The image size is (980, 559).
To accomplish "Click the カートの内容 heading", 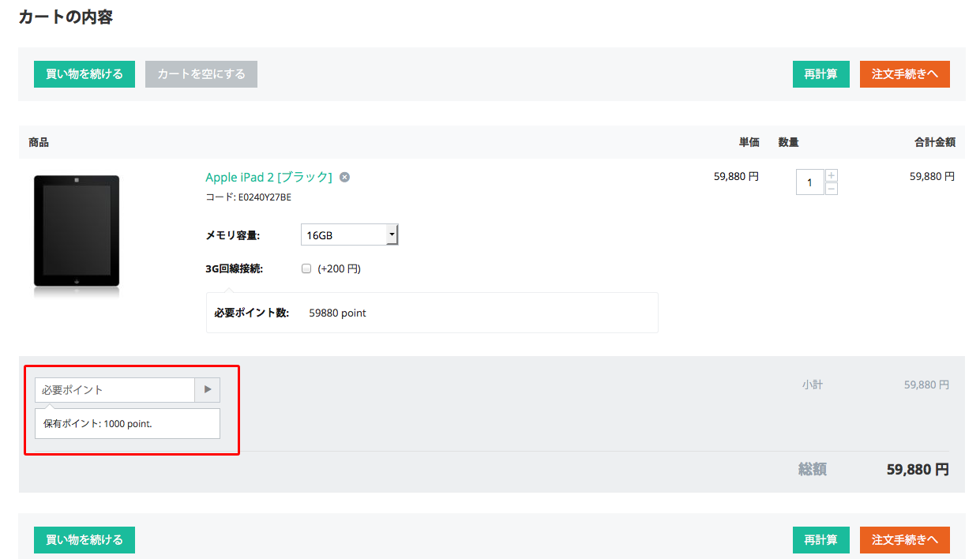I will coord(66,17).
